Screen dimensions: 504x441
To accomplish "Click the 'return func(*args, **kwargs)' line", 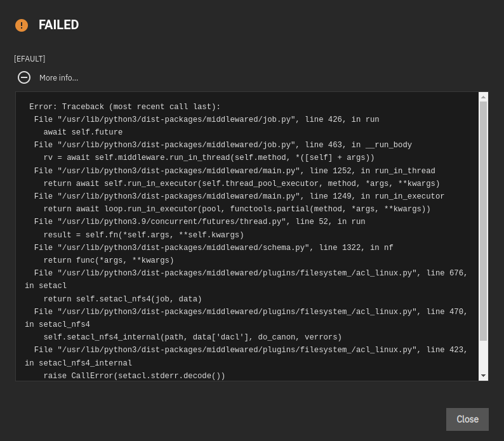I will 109,260.
